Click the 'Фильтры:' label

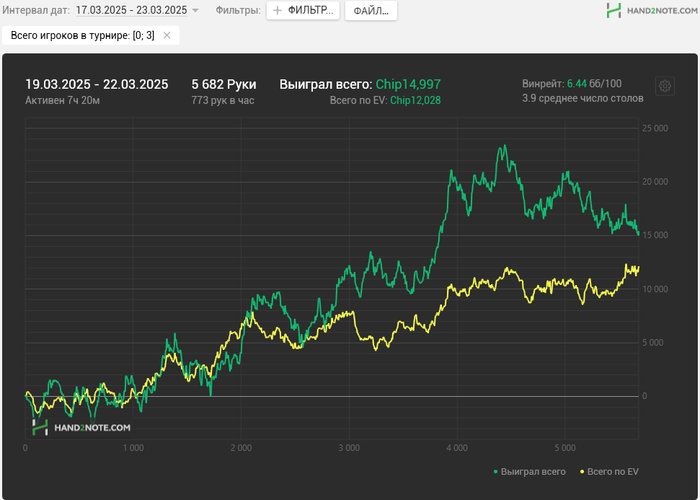pos(238,10)
